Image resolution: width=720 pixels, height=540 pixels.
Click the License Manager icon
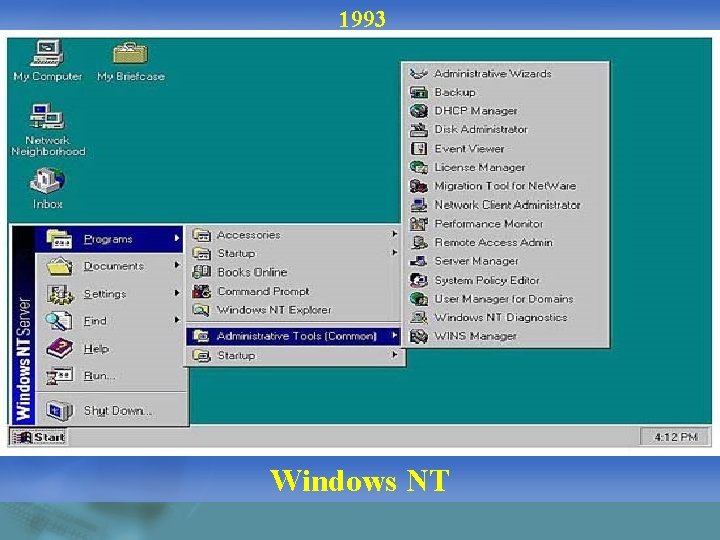(418, 167)
